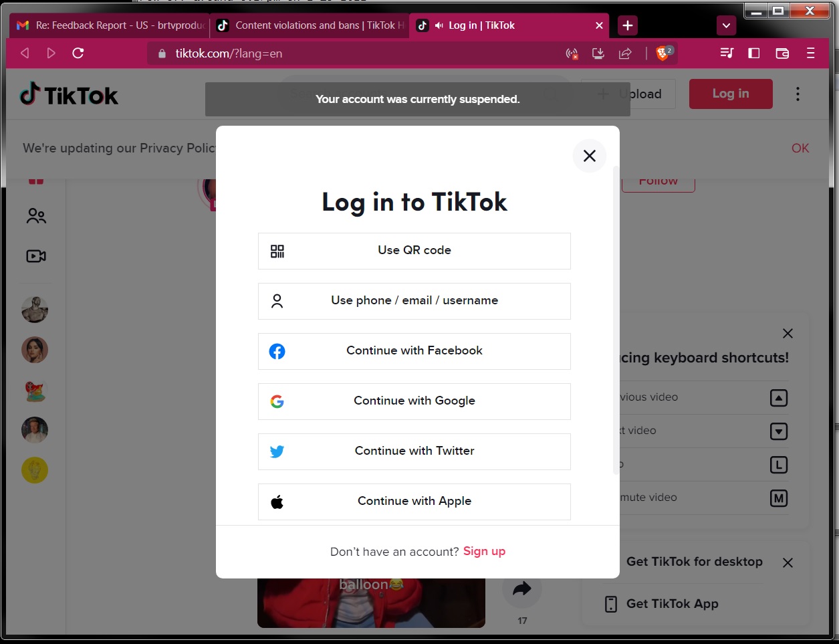The image size is (839, 644).
Task: Click the install app icon in address bar
Action: click(598, 53)
